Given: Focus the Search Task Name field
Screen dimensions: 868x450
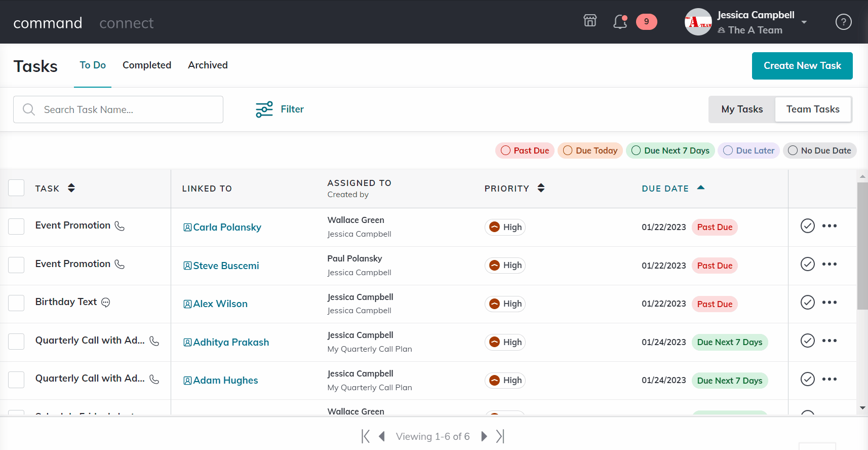Looking at the screenshot, I should [118, 109].
